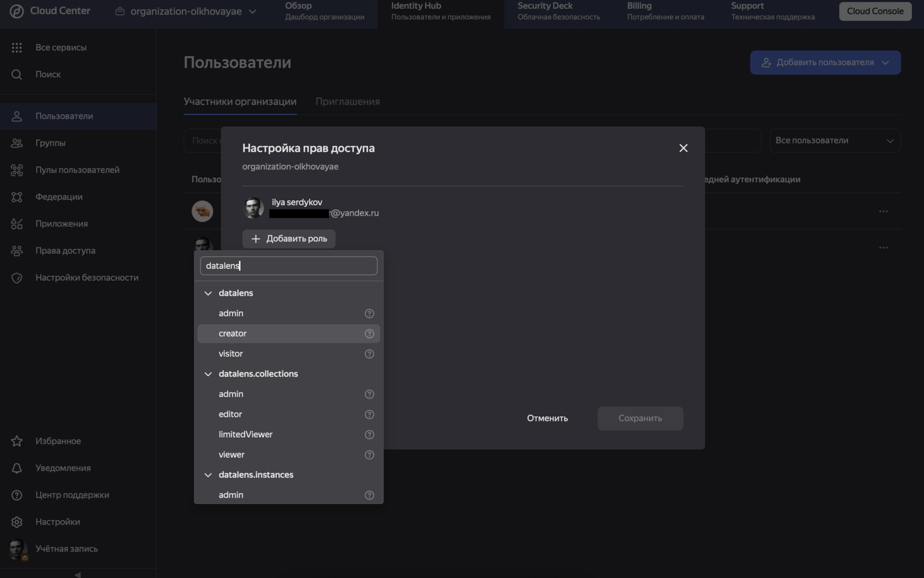Click the Права доступа sidebar icon
Image resolution: width=924 pixels, height=578 pixels.
click(16, 251)
